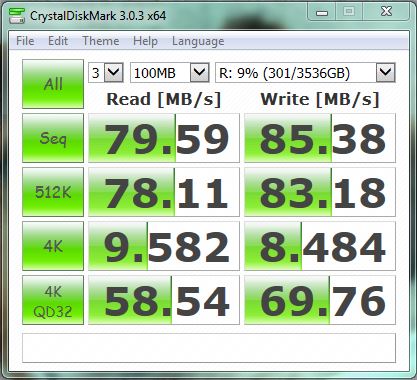The image size is (417, 380).
Task: Open the Language menu
Action: 198,41
